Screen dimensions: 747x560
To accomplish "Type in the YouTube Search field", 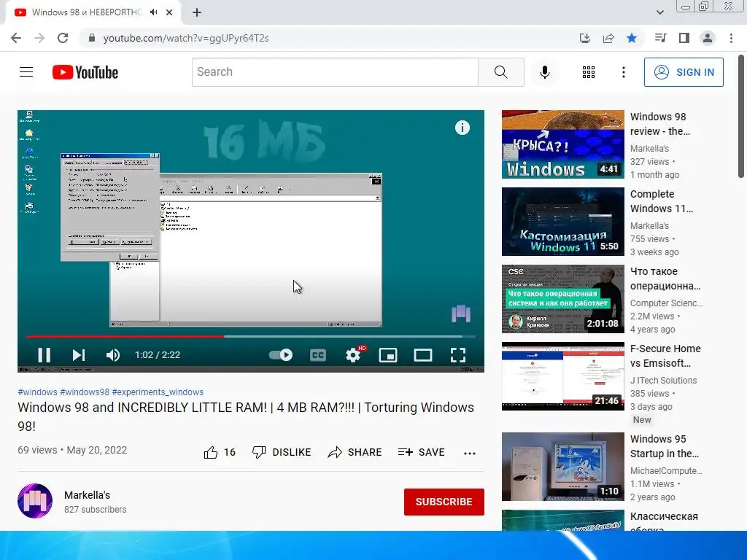I will (335, 72).
